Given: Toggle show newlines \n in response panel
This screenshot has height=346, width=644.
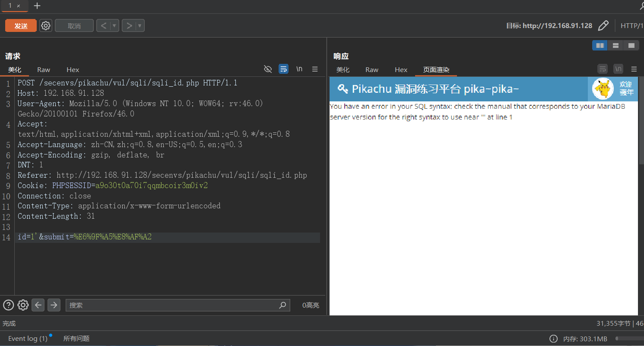Looking at the screenshot, I should (x=619, y=69).
